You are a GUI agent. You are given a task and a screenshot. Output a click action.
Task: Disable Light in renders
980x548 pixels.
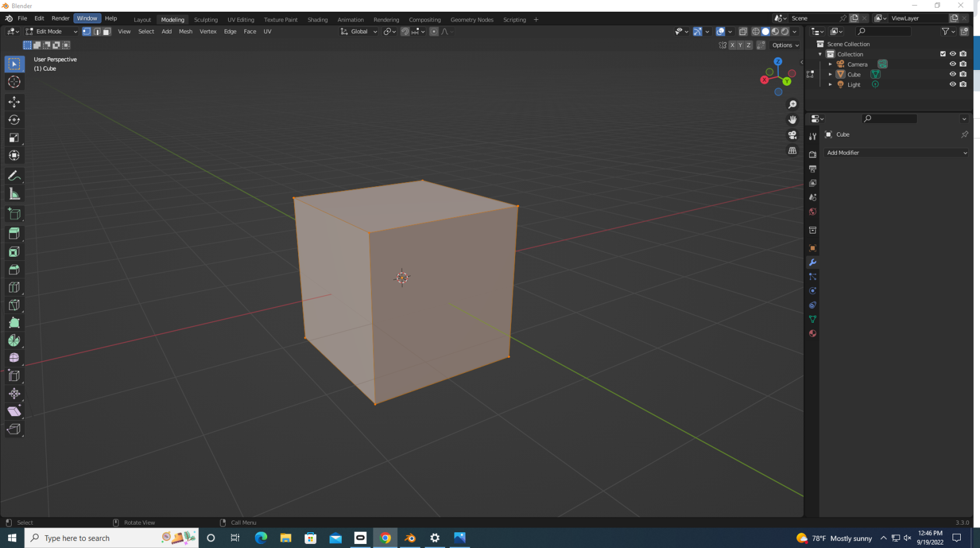click(x=963, y=85)
